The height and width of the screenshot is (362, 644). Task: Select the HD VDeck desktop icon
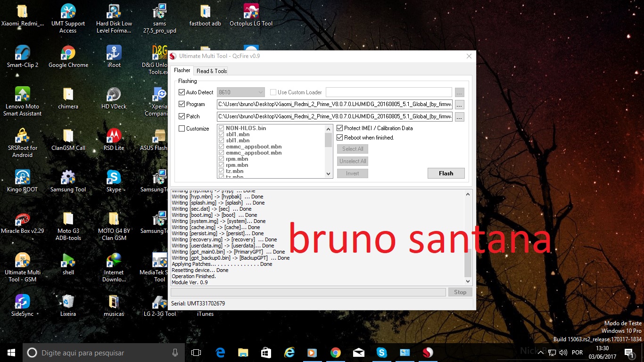tap(114, 98)
